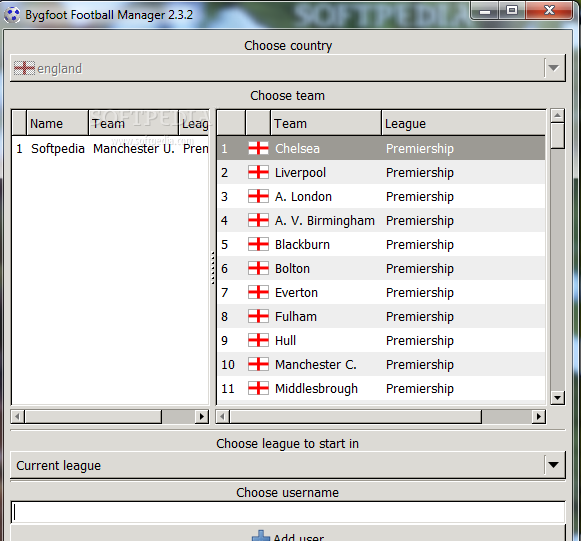Click inside the Choose username text field
This screenshot has width=581, height=541.
click(x=288, y=512)
